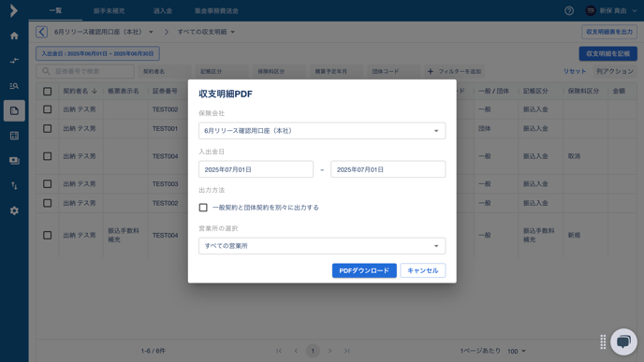The height and width of the screenshot is (362, 644).
Task: Check 一般契約と団体契約を別々に出力する checkbox
Action: 203,208
